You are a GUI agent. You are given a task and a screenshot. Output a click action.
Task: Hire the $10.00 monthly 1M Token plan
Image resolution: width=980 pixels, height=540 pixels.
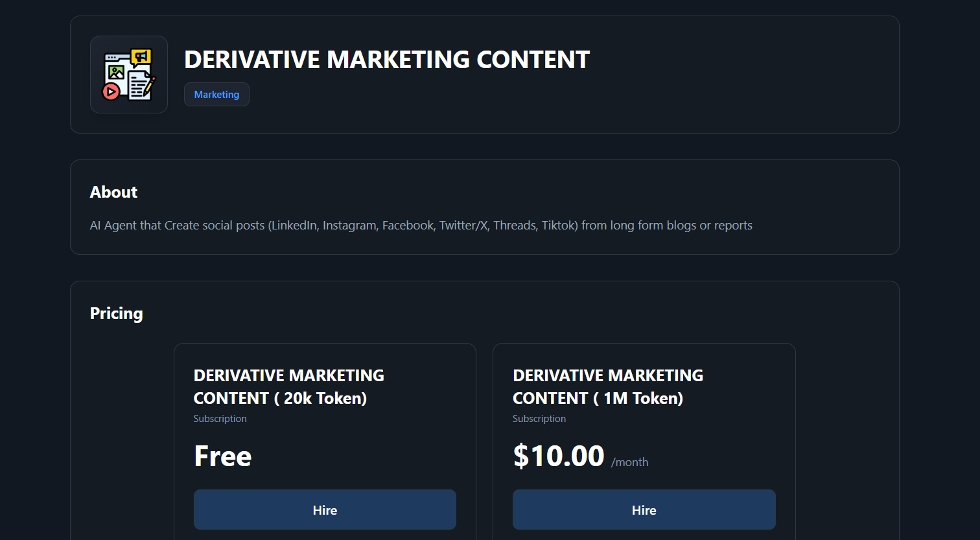tap(644, 510)
